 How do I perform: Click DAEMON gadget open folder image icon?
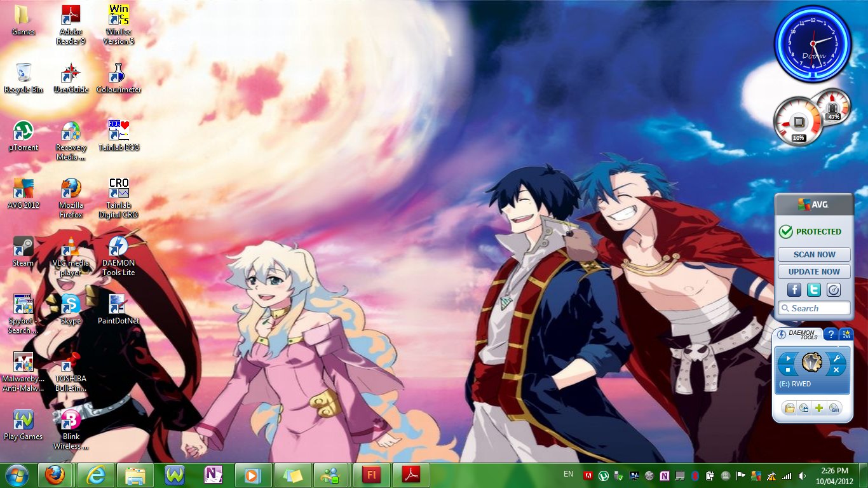[x=789, y=408]
